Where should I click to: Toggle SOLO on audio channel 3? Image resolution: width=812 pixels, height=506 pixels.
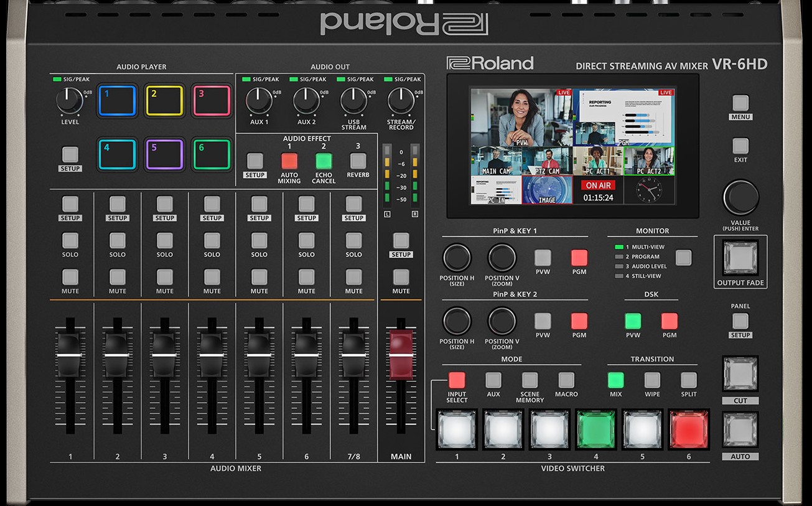[x=165, y=240]
